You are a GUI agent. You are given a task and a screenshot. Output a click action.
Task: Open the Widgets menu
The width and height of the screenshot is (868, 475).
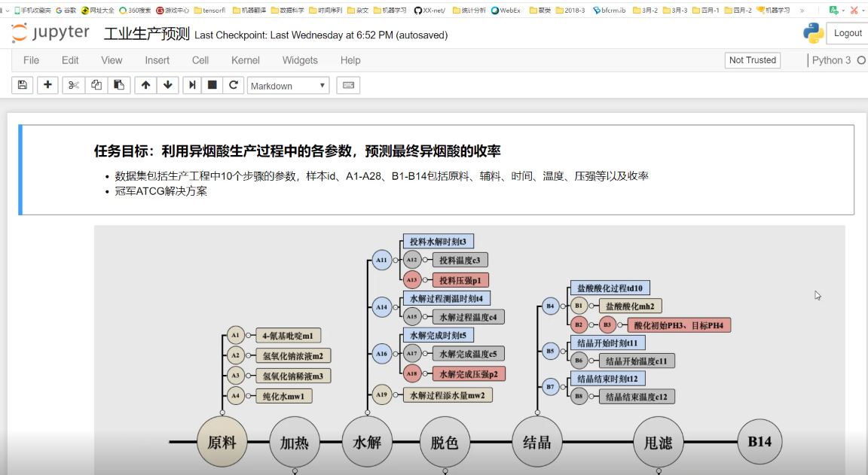click(300, 60)
